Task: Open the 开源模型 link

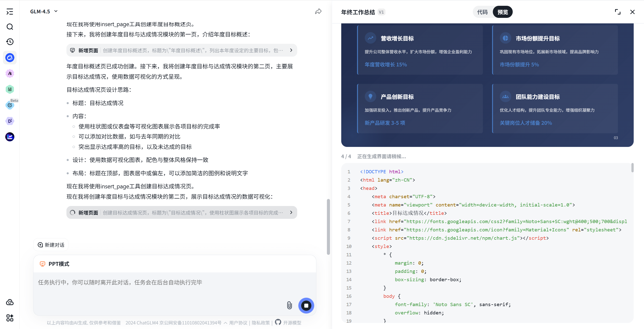Action: pos(292,323)
